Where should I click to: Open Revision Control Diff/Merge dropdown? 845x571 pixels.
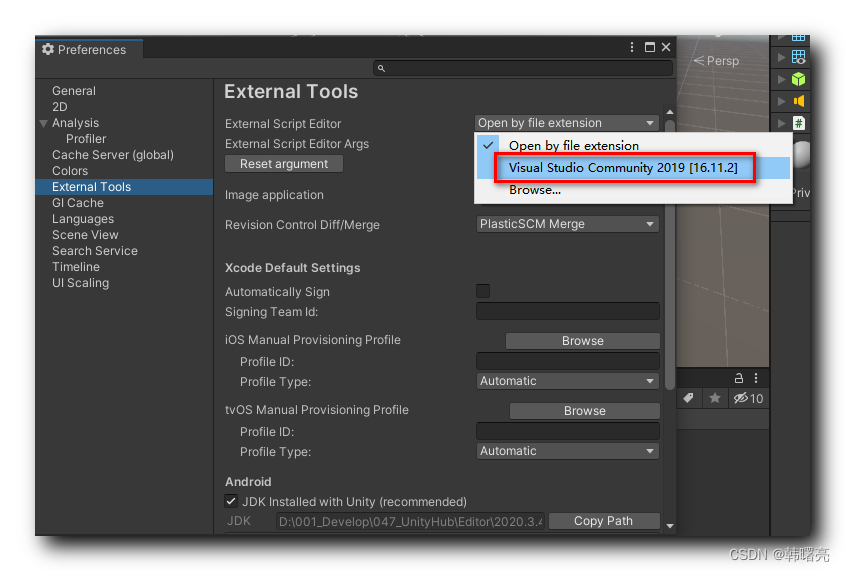click(x=568, y=224)
